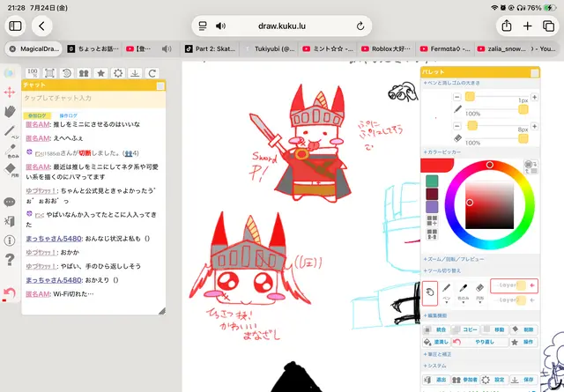Pick the green color swatch
The width and height of the screenshot is (564, 392).
432,181
